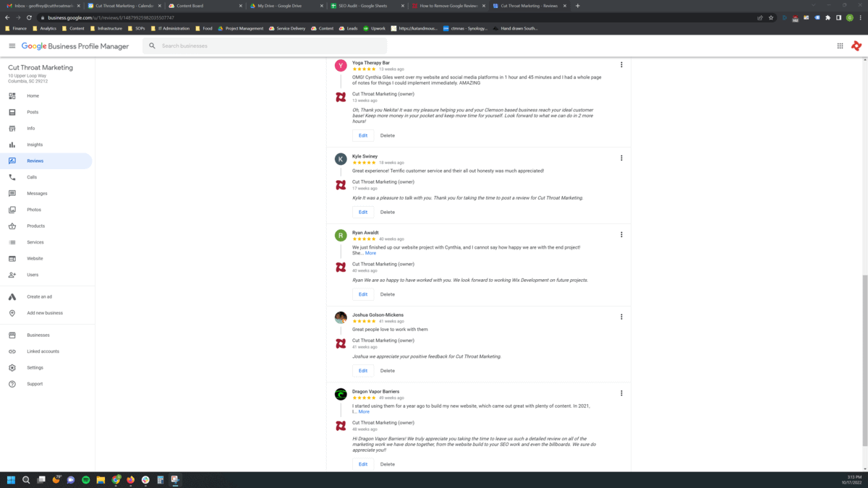Switch to Content Board browser tab
Screen dimensions: 868x488
(204, 6)
